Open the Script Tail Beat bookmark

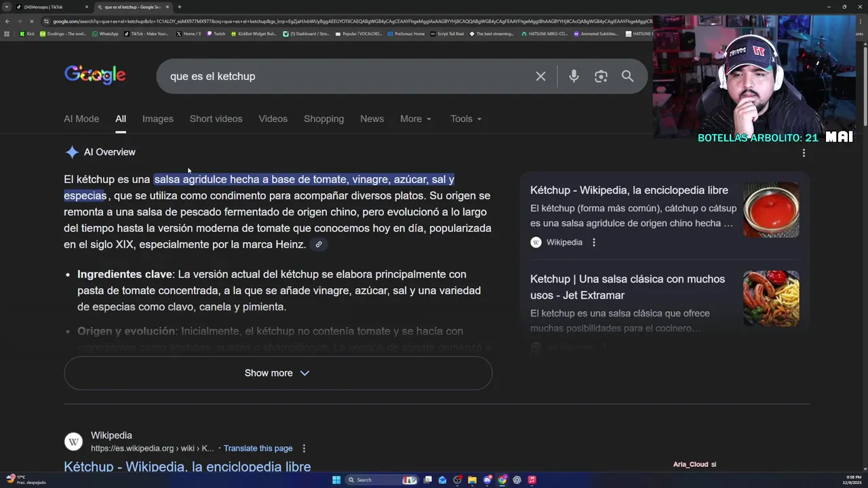(448, 33)
